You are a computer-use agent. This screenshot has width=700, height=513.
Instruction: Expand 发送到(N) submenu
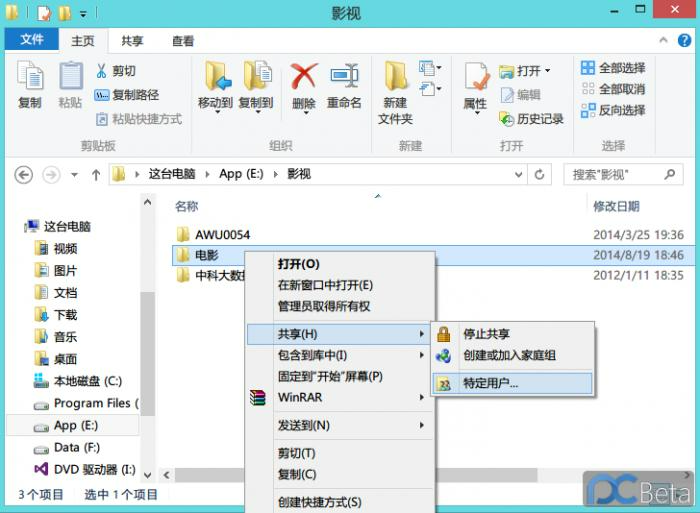tap(340, 425)
